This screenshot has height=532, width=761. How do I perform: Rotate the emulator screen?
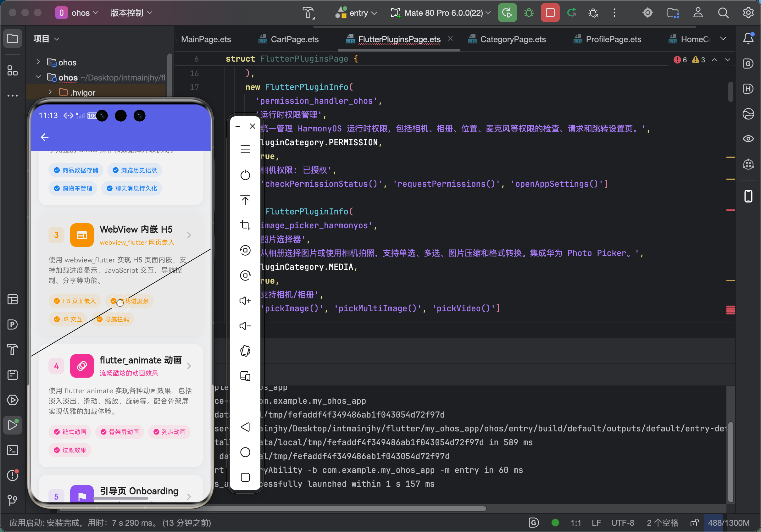pos(245,351)
